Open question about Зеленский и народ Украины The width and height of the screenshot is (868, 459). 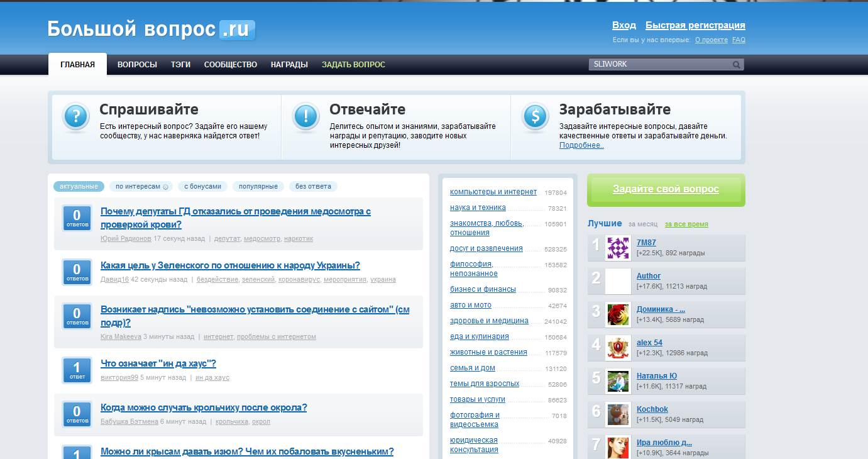pyautogui.click(x=230, y=266)
